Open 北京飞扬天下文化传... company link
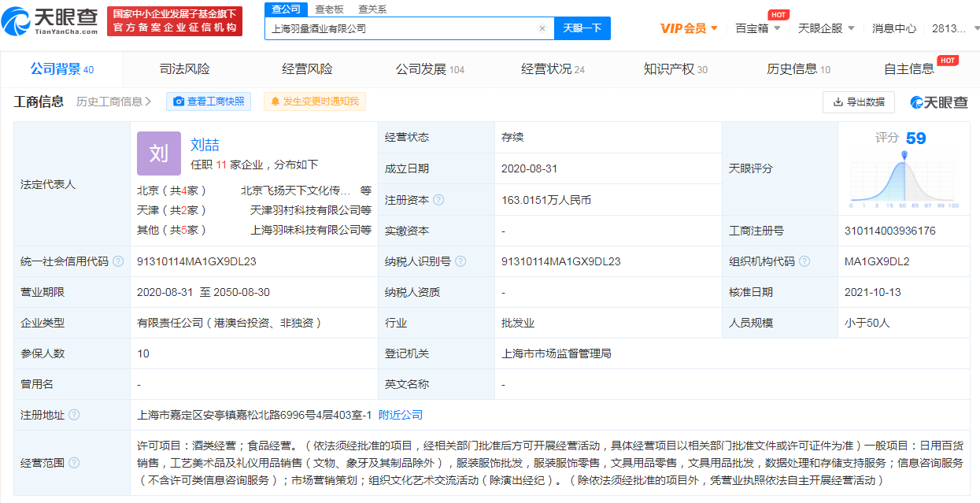 [x=296, y=190]
